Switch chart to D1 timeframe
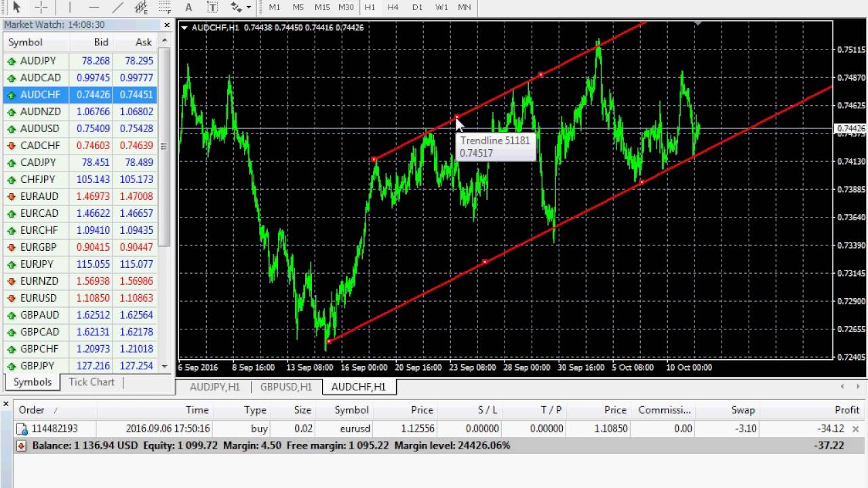Screen dimensions: 868x488 pos(417,7)
